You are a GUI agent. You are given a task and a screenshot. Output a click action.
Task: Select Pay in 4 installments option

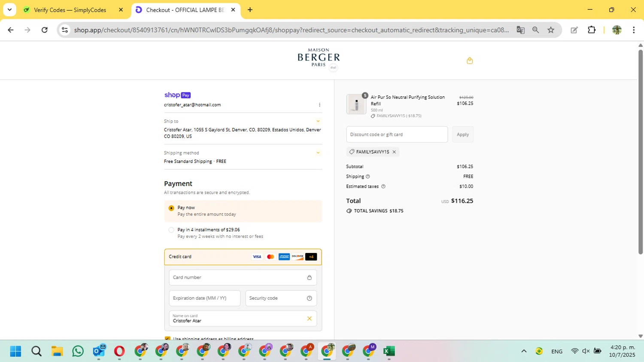[171, 230]
